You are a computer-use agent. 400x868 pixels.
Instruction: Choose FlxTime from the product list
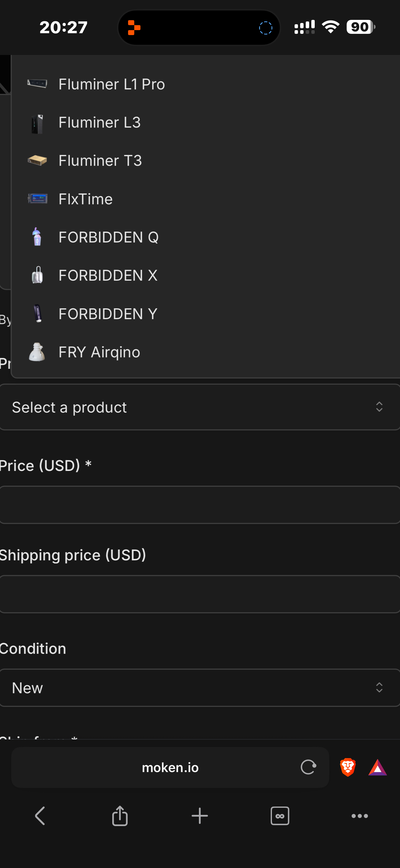tap(86, 199)
